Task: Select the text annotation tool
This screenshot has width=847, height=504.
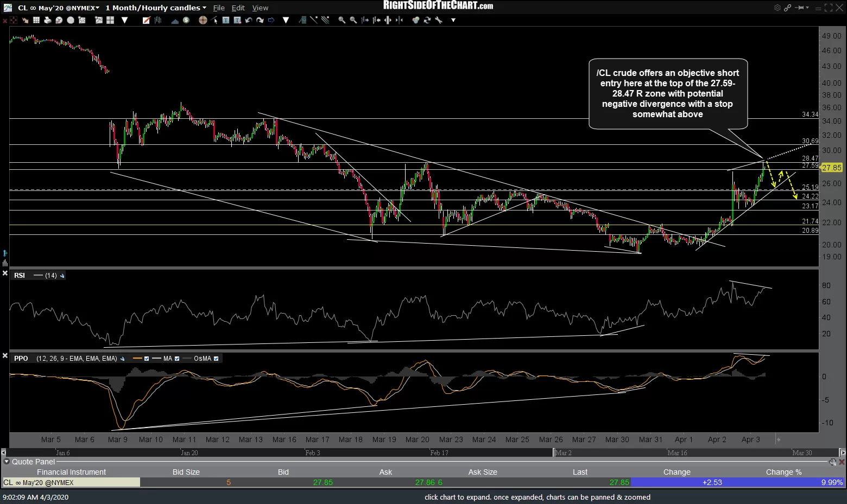Action: (x=226, y=20)
